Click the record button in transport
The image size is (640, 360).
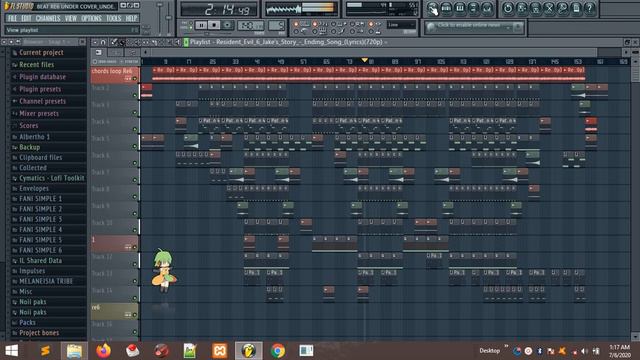tap(227, 25)
